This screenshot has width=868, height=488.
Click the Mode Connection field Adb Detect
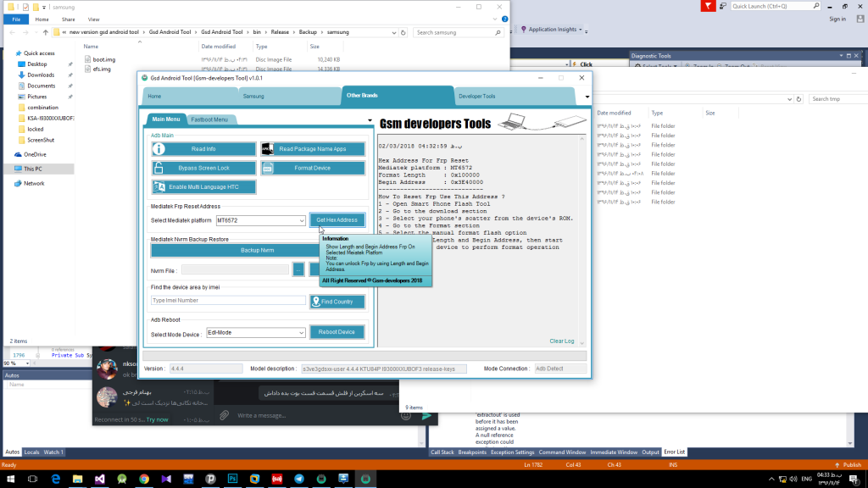[x=560, y=369]
